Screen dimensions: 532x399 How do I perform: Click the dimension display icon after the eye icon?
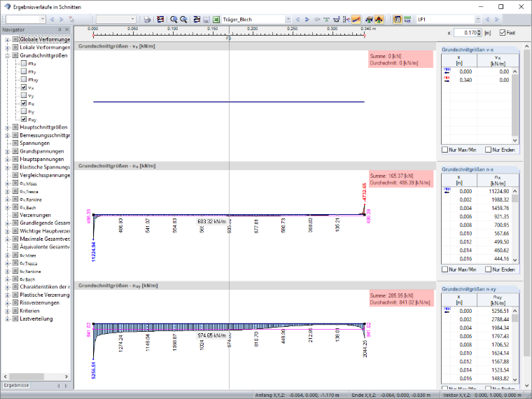point(326,20)
